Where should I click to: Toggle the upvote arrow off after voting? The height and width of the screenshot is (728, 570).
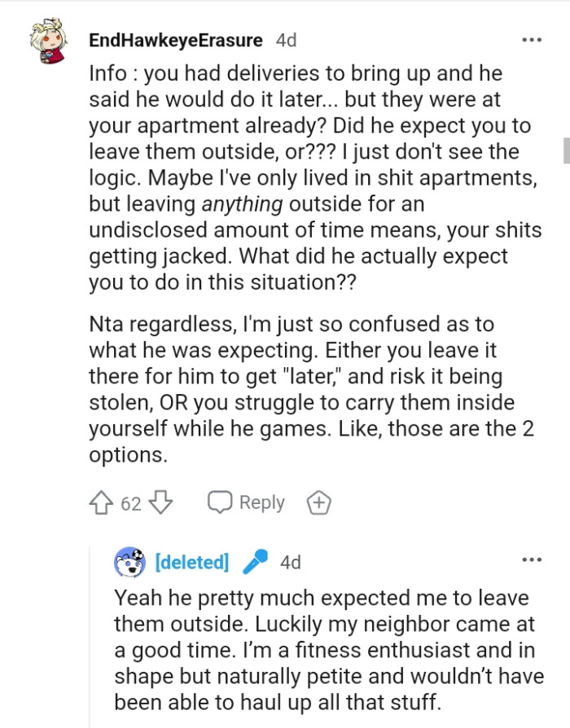pyautogui.click(x=101, y=502)
